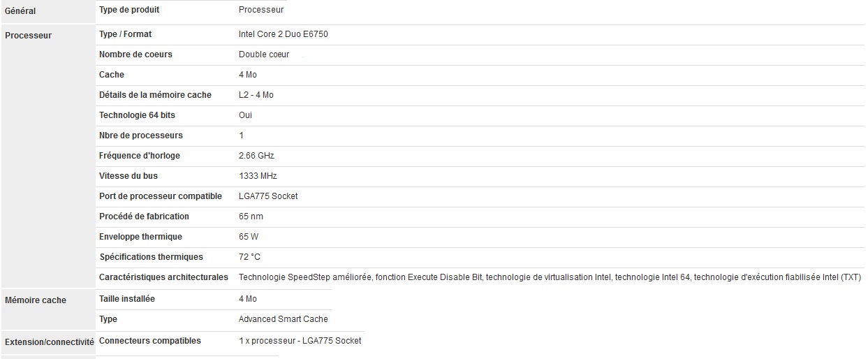Click the Taille installée label

[x=127, y=299]
